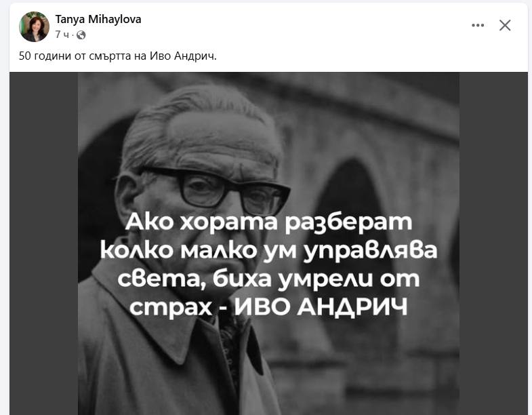Click the dark margin left of the photo
The image size is (532, 415).
click(x=44, y=243)
